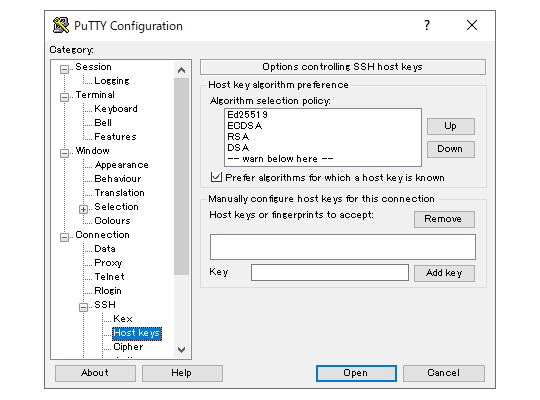Click into the Key input field
540x400 pixels.
click(x=330, y=273)
